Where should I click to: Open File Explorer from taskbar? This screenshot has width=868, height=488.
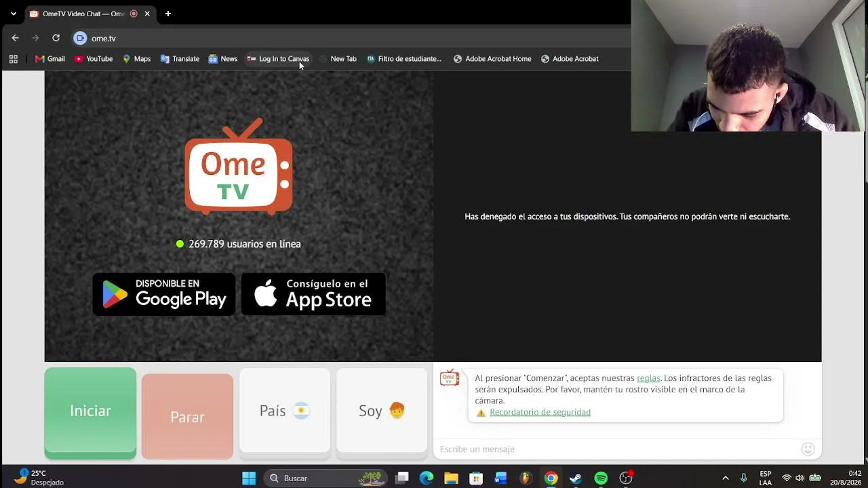(451, 479)
